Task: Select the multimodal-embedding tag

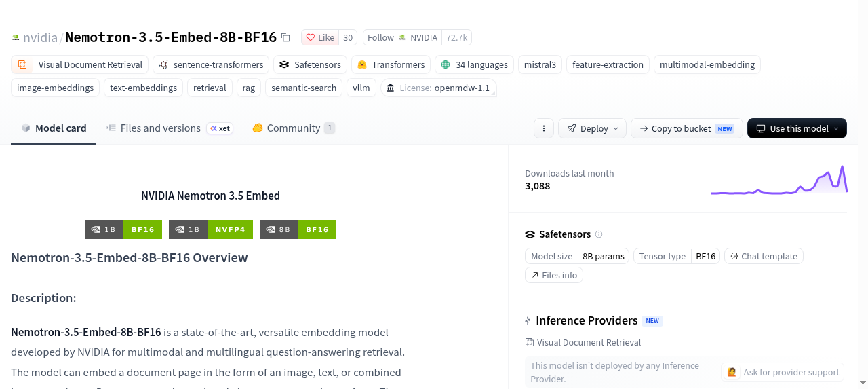Action: pos(707,64)
